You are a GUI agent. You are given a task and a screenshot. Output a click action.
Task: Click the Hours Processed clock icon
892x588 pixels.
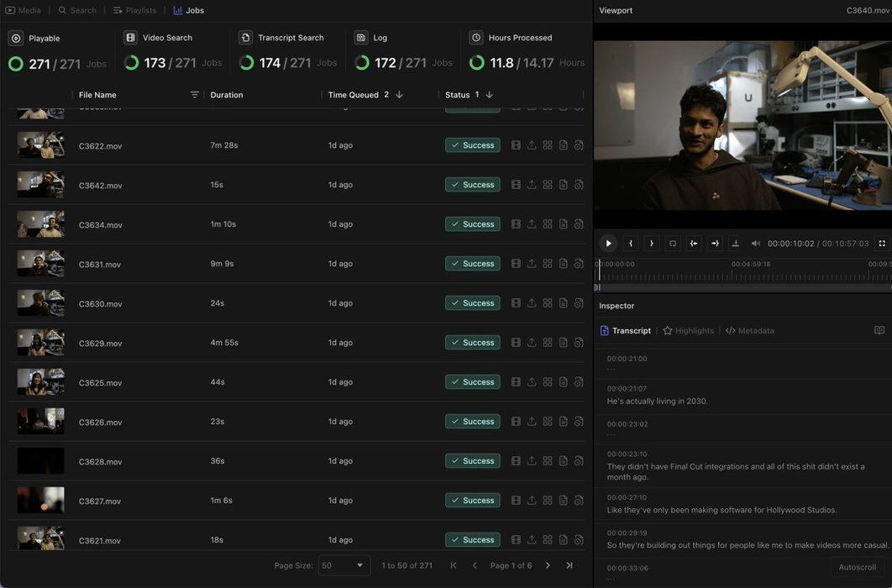pyautogui.click(x=476, y=38)
